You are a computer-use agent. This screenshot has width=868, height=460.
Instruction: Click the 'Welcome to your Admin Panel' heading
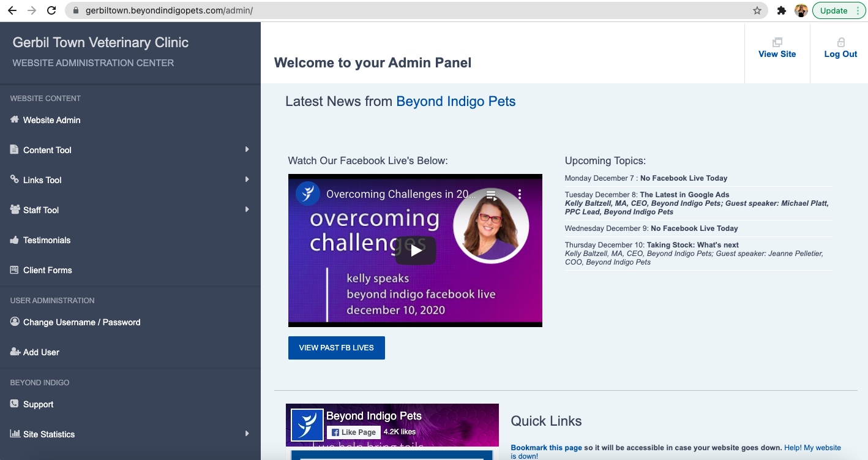click(x=373, y=62)
